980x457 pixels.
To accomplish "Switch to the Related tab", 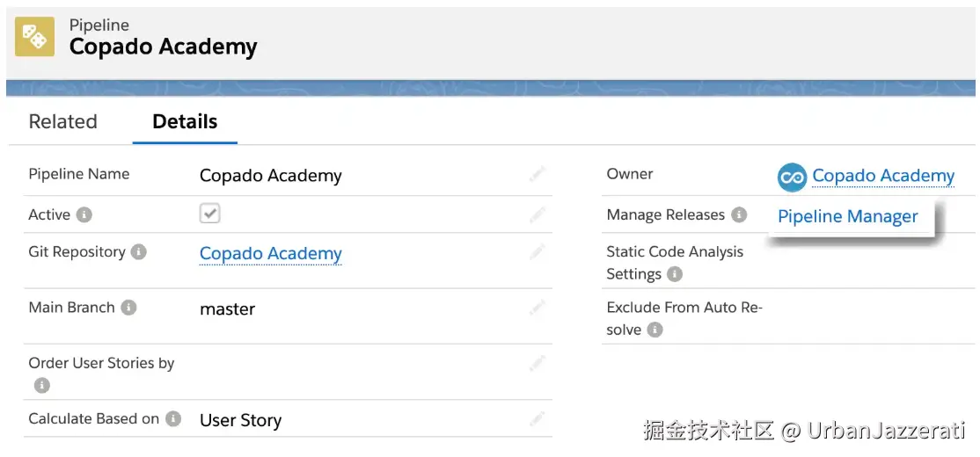I will pyautogui.click(x=63, y=122).
